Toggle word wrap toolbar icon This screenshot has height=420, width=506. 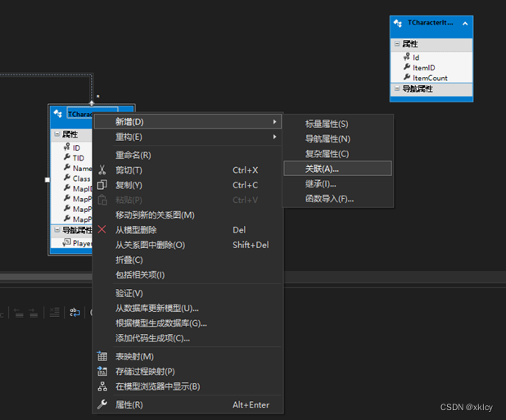75,312
